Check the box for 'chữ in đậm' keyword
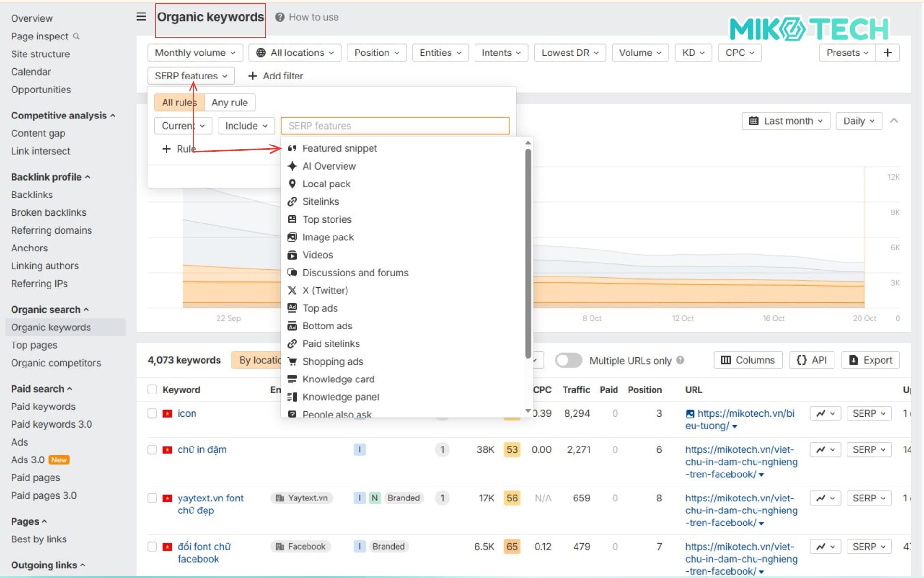 coord(152,450)
